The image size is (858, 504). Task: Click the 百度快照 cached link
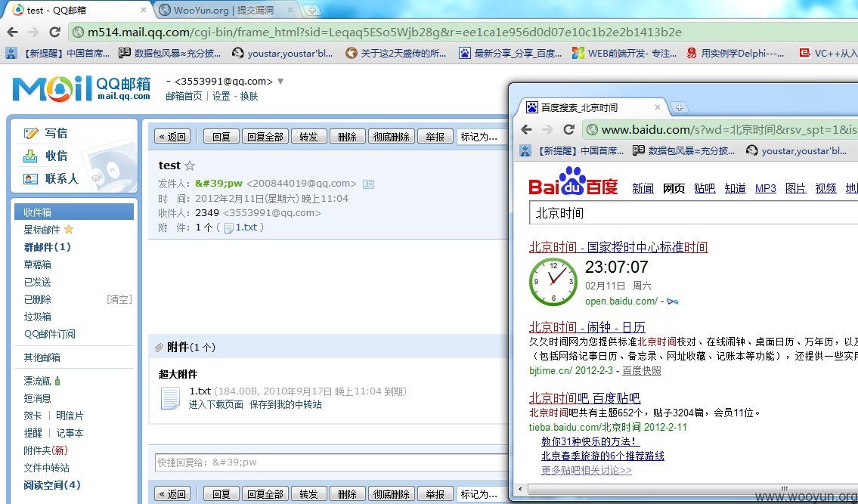click(641, 371)
